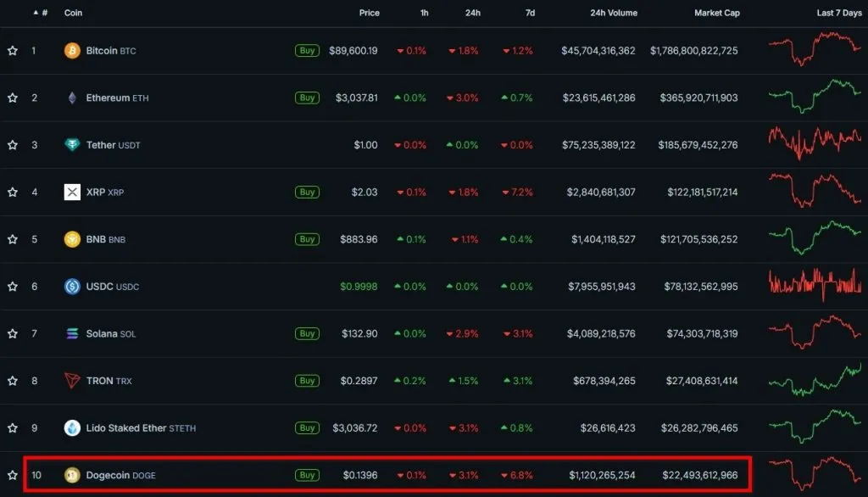Buy Solana using its Buy button

point(307,333)
